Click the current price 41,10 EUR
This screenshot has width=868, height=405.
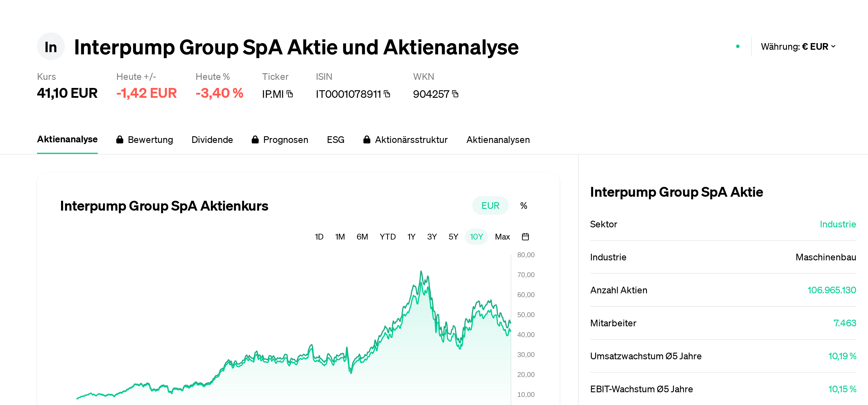(67, 93)
